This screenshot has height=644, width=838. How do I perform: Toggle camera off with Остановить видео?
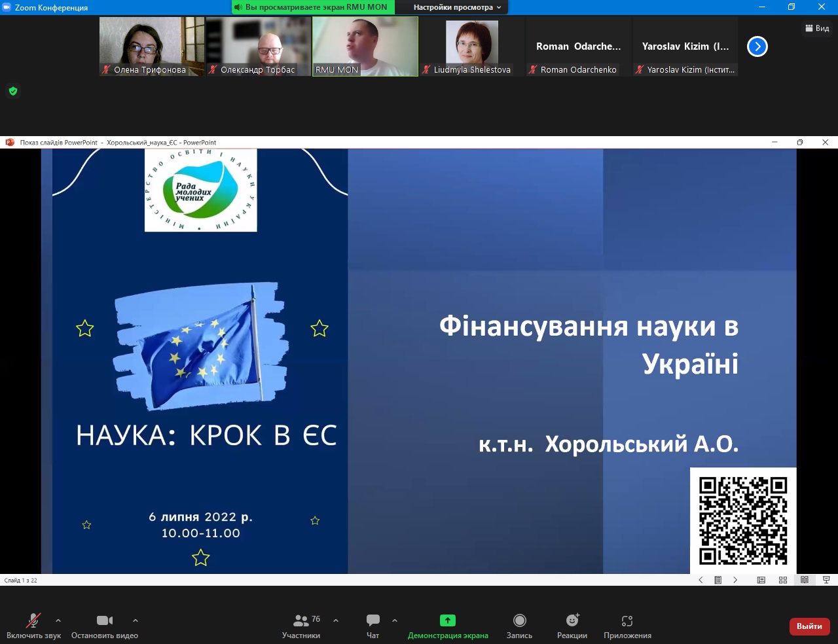105,626
